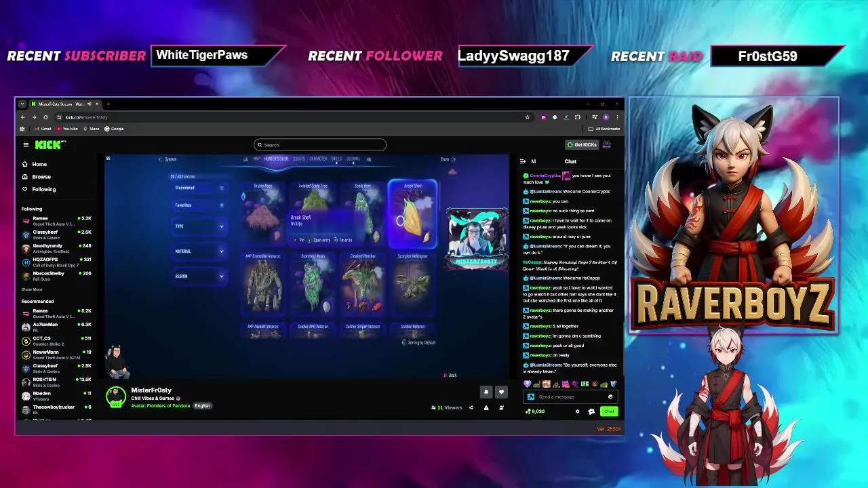Screen dimensions: 868x488
Task: Open profile avatar next to Get KICKs
Action: coord(607,144)
